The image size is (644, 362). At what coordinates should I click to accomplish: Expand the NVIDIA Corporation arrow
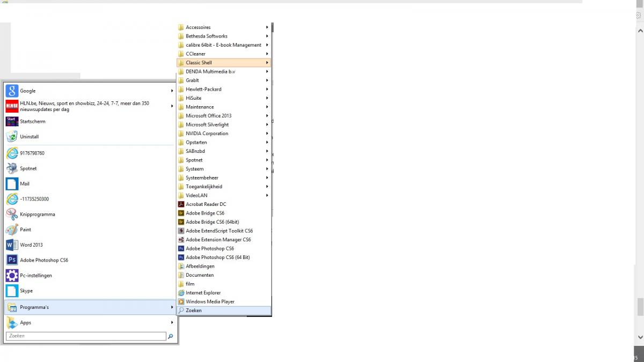tap(267, 134)
